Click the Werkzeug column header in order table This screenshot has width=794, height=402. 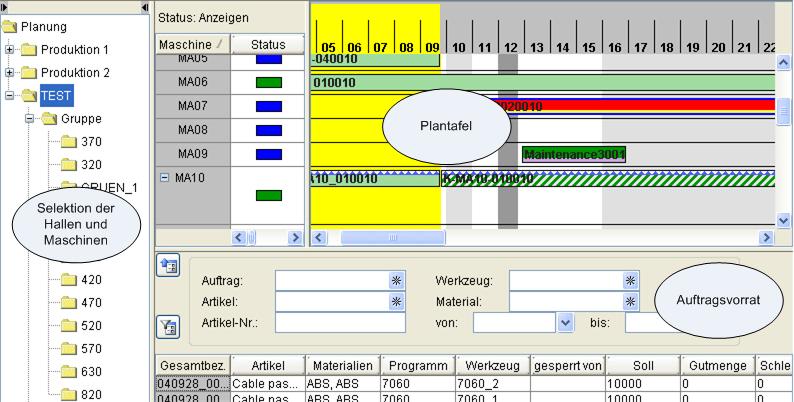tap(490, 365)
